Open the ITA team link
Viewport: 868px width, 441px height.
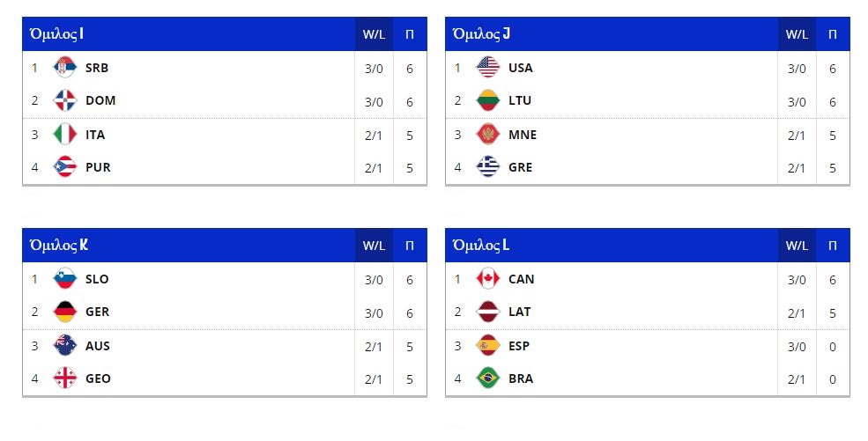95,135
